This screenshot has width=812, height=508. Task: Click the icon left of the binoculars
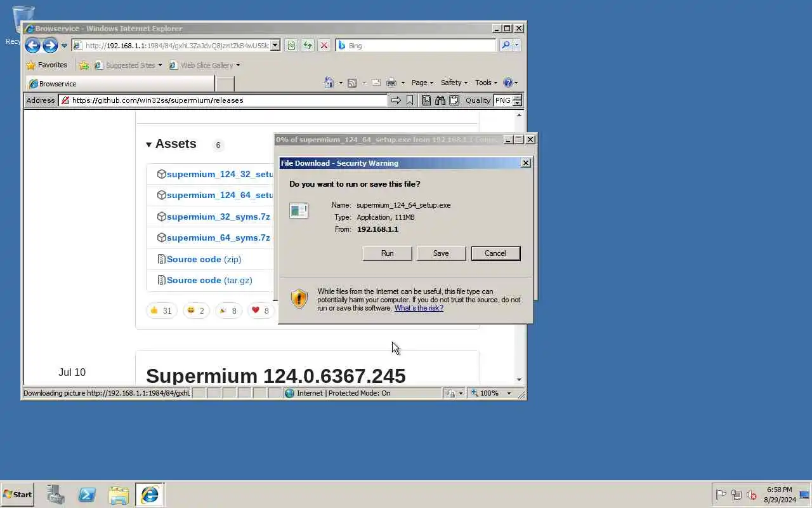(x=426, y=100)
